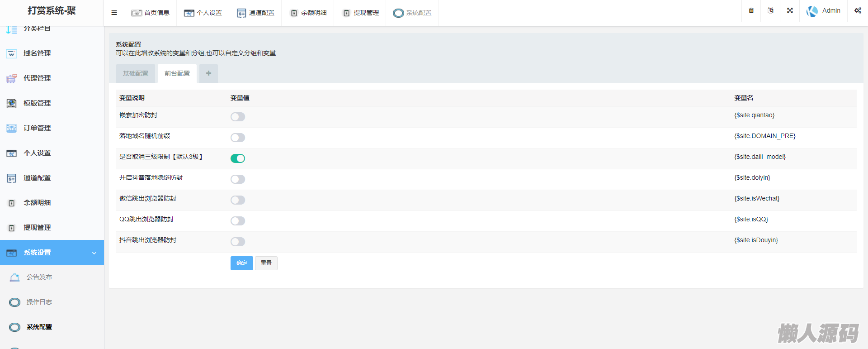Switch to the 提现管理 top tab
Image resolution: width=868 pixels, height=349 pixels.
click(360, 13)
